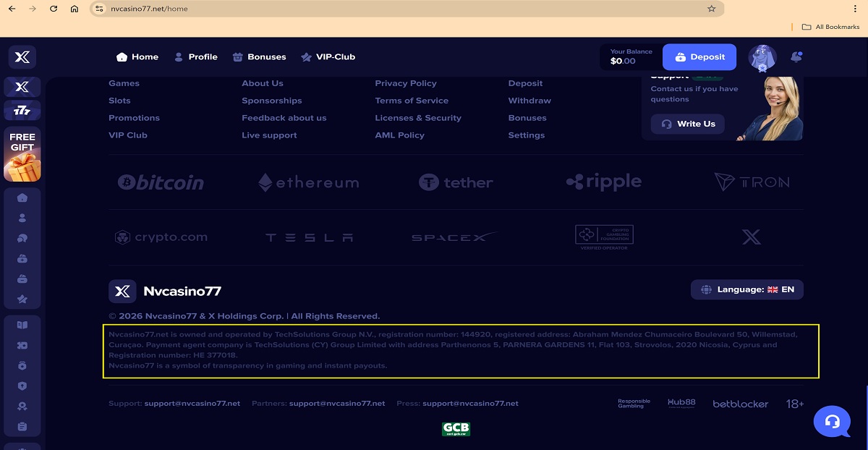This screenshot has width=868, height=450.
Task: Go to the Bonuses tab in the top navigation
Action: coord(259,57)
